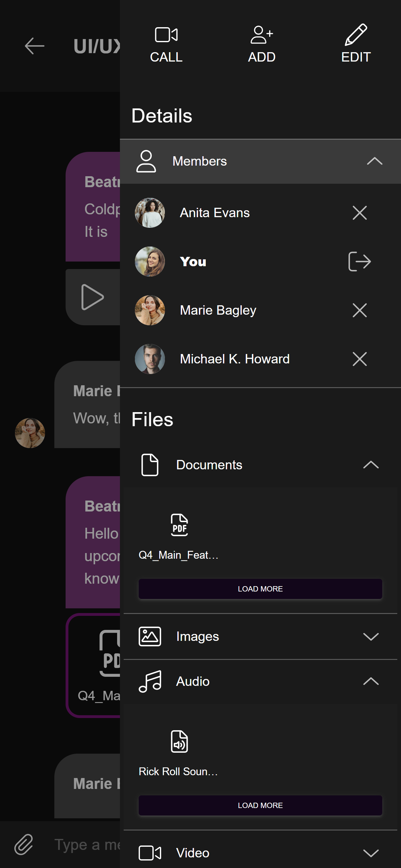Open the Rick Roll Sound audio file icon

click(179, 741)
